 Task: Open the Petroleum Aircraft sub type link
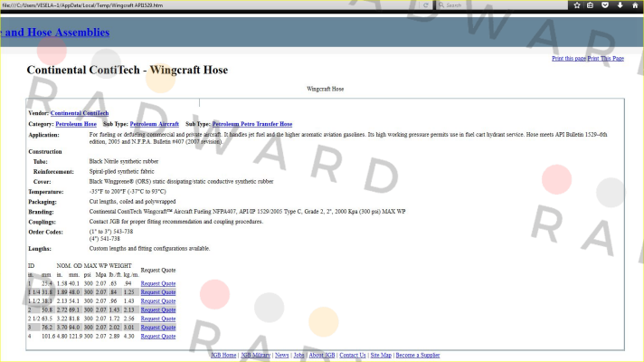(x=155, y=124)
